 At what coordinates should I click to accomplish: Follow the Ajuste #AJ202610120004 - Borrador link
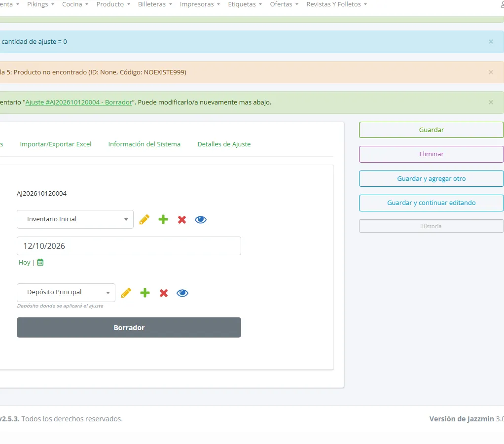[x=79, y=102]
